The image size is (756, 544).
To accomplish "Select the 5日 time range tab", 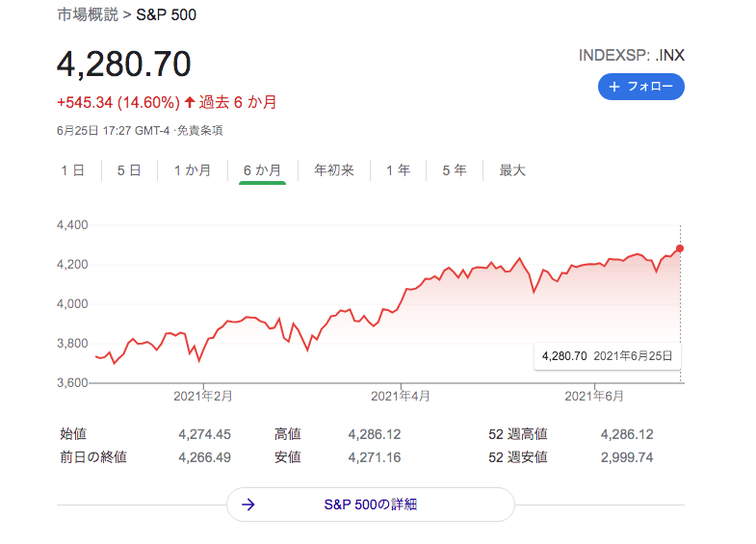I will coord(129,170).
